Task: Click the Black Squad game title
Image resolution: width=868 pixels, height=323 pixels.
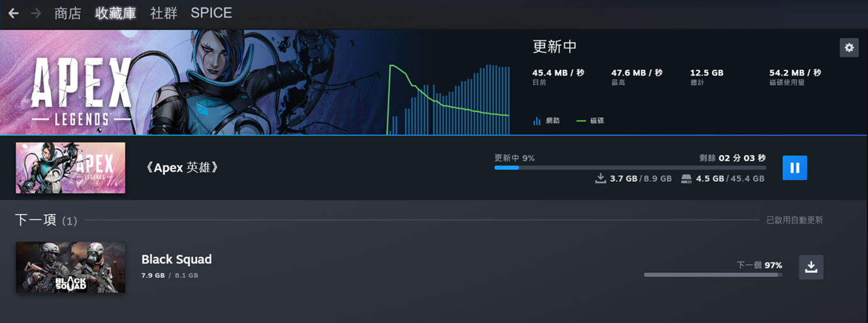Action: (177, 259)
